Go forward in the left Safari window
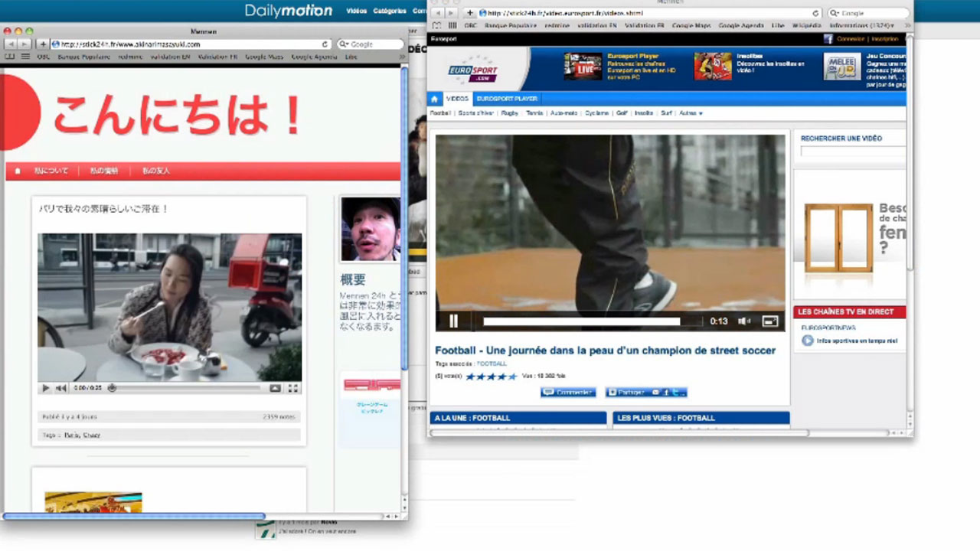 click(24, 44)
